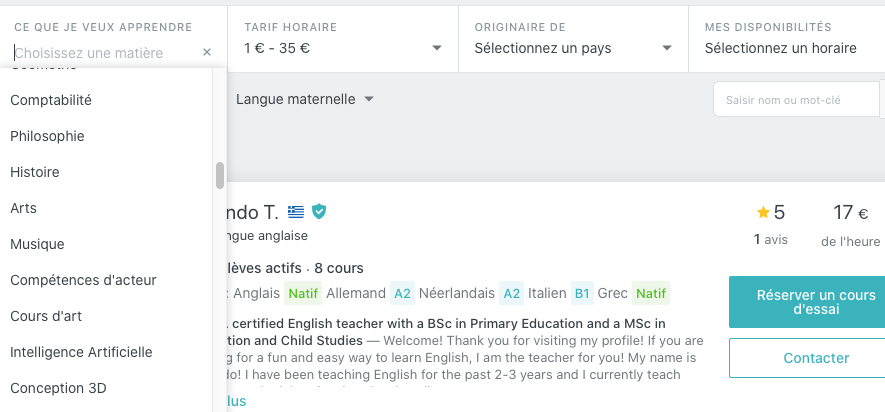Pick Arts in the subject list
This screenshot has height=412, width=885.
[x=23, y=208]
